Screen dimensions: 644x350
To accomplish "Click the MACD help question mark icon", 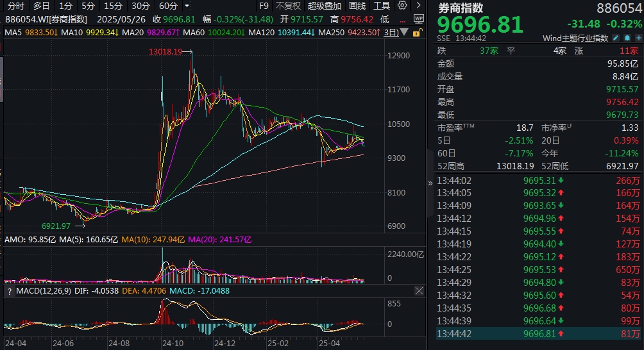I will (10, 291).
